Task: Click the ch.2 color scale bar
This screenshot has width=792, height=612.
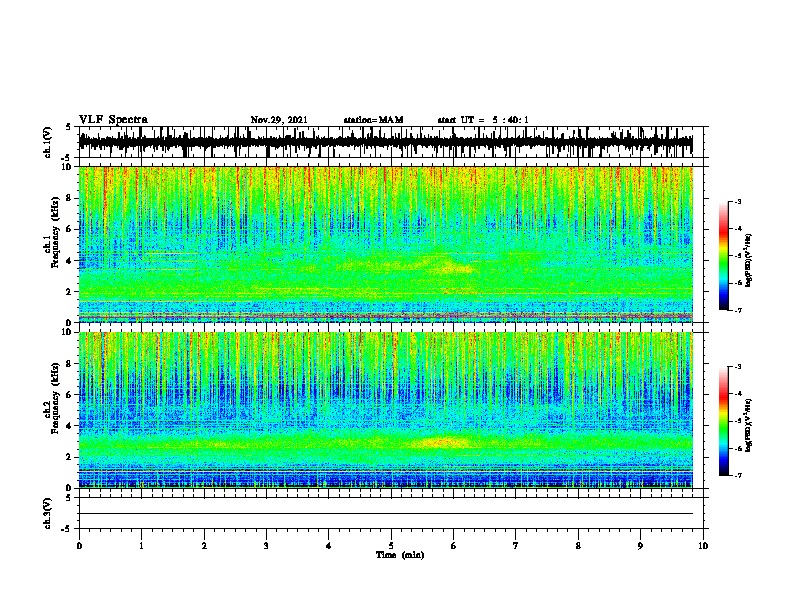Action: tap(724, 421)
